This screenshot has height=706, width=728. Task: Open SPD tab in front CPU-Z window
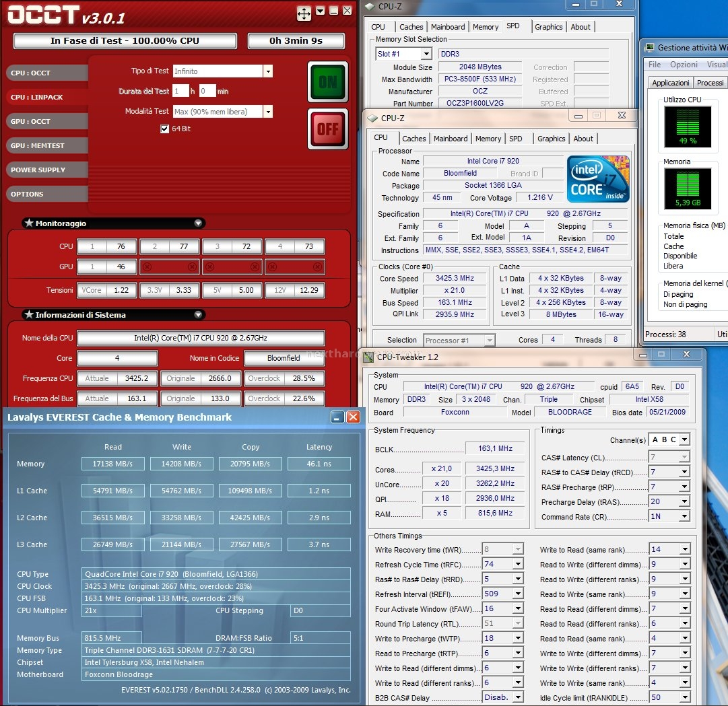click(x=516, y=139)
